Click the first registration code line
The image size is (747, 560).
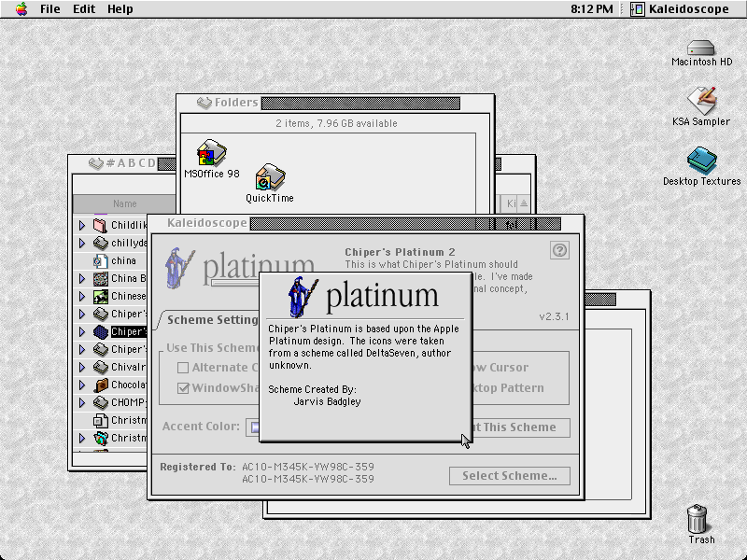308,467
